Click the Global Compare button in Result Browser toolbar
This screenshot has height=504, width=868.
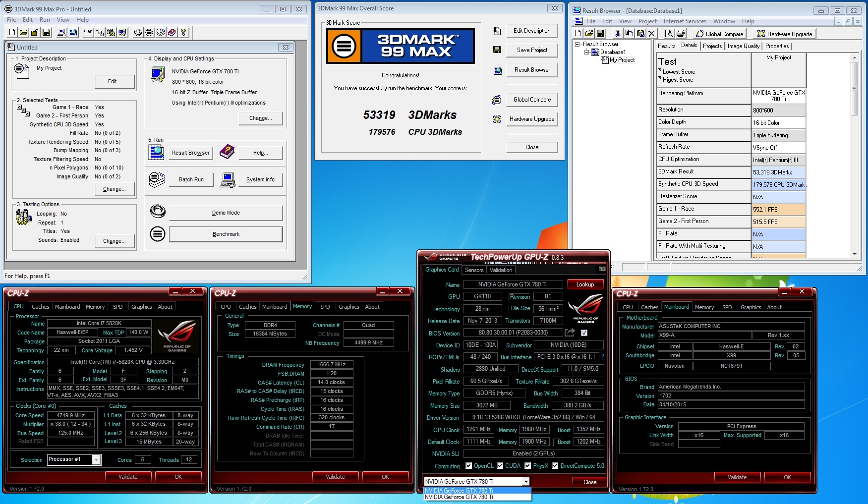coord(719,34)
